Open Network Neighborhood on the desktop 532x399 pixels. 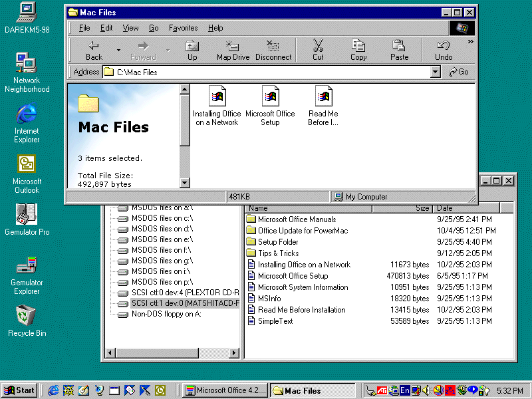point(27,72)
